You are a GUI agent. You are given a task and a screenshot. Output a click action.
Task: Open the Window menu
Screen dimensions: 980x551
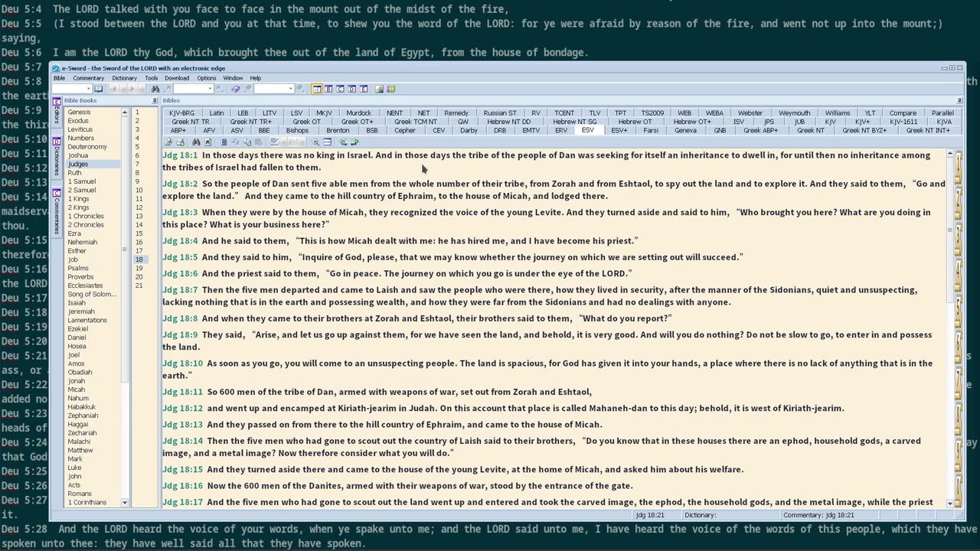click(233, 78)
